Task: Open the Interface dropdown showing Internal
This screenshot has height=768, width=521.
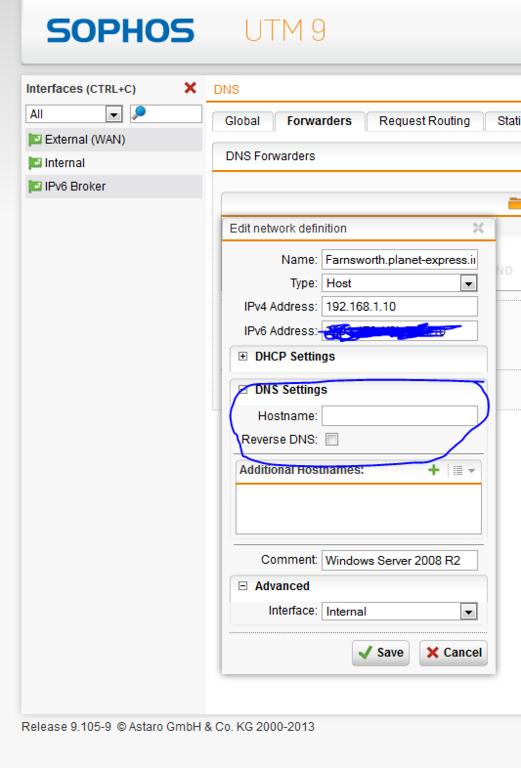Action: 399,611
